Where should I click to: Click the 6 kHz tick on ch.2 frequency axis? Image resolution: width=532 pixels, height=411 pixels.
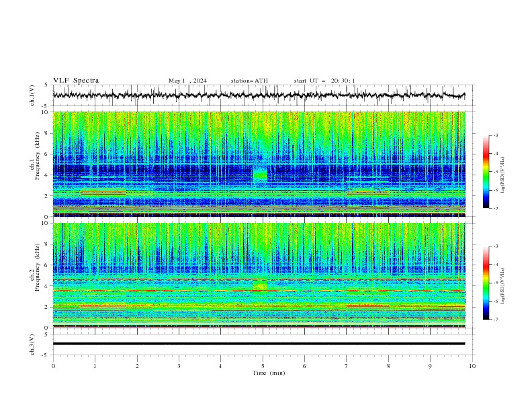47,265
